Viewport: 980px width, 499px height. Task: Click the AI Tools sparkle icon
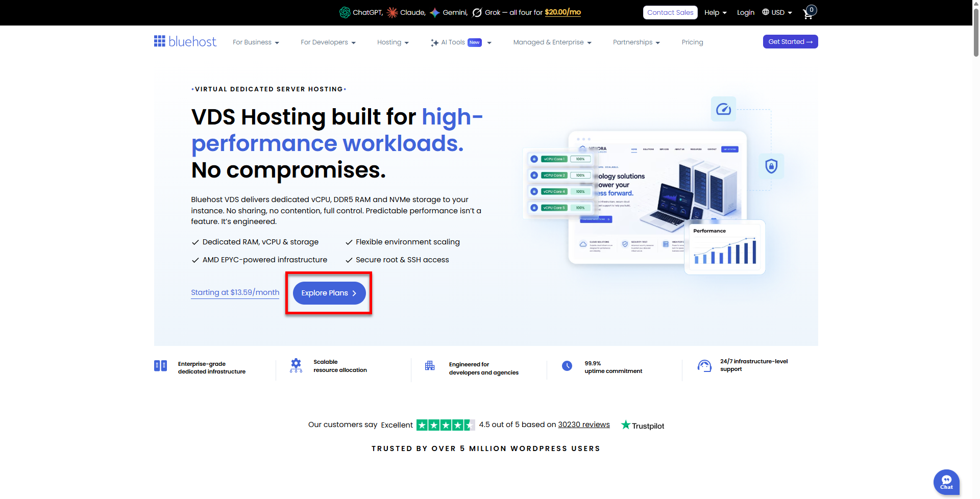pos(434,42)
